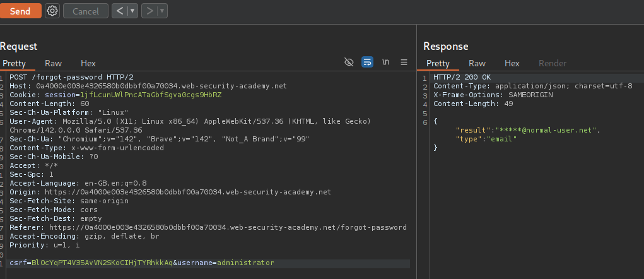Switch Request view to Raw tab
Image resolution: width=644 pixels, height=279 pixels.
[53, 63]
